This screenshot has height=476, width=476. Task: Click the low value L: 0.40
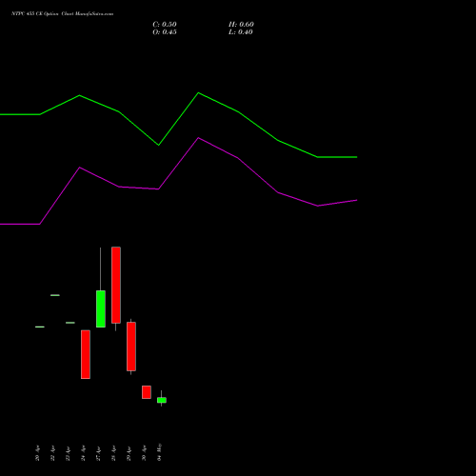[241, 32]
